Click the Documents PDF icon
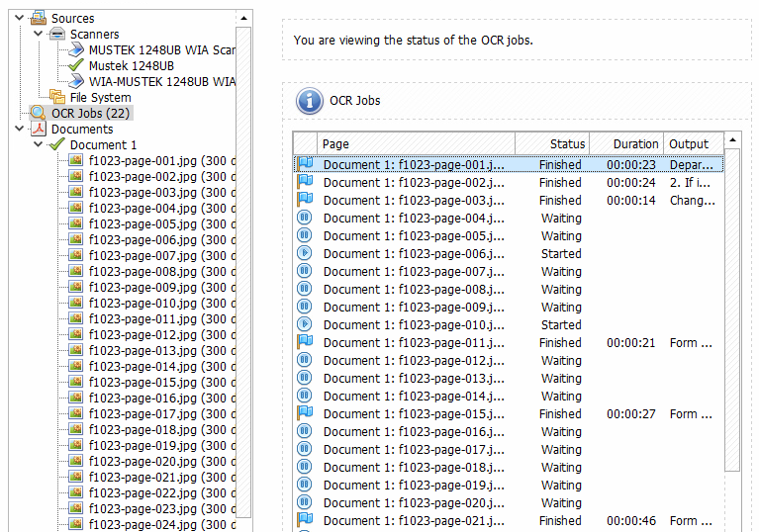This screenshot has height=532, width=759. click(39, 129)
